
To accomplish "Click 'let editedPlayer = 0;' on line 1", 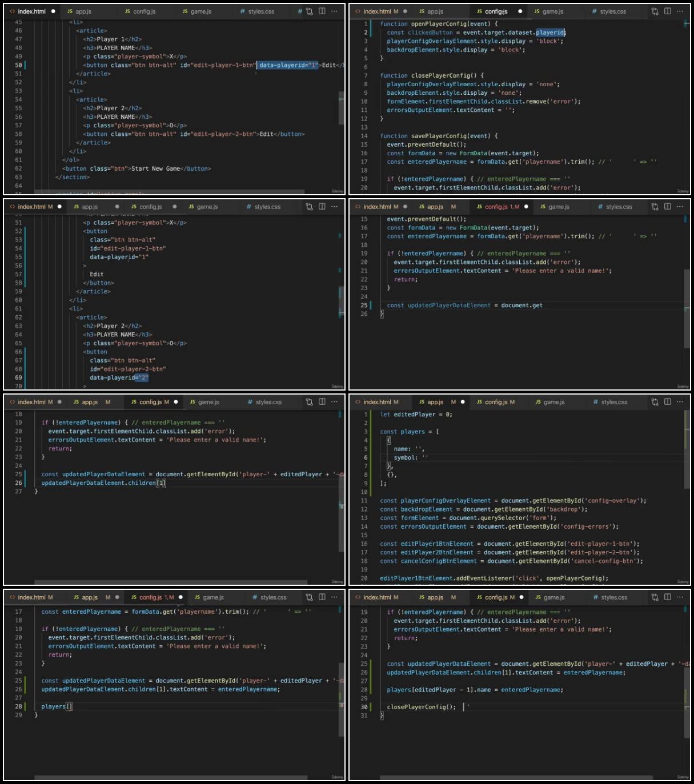I will pyautogui.click(x=416, y=415).
